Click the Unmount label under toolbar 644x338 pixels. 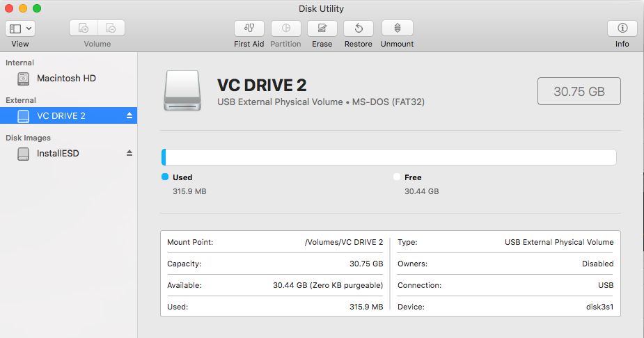coord(397,44)
